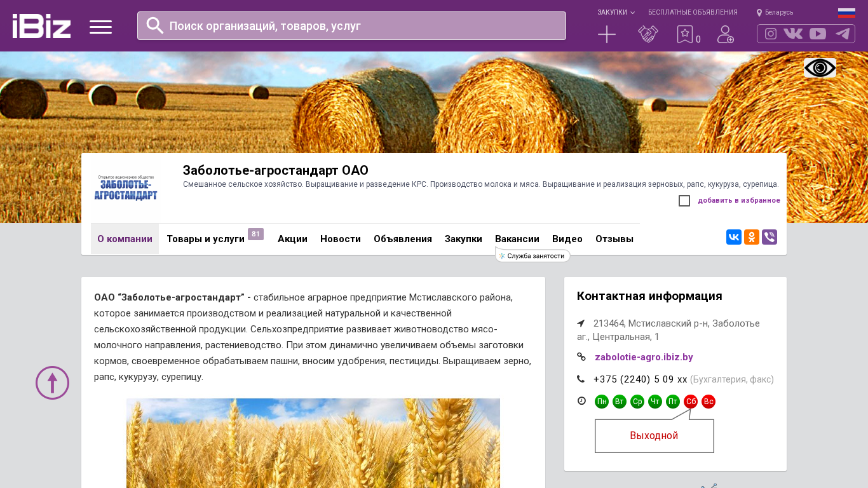This screenshot has height=488, width=868.
Task: Switch language via Russian flag icon
Action: pyautogui.click(x=846, y=13)
